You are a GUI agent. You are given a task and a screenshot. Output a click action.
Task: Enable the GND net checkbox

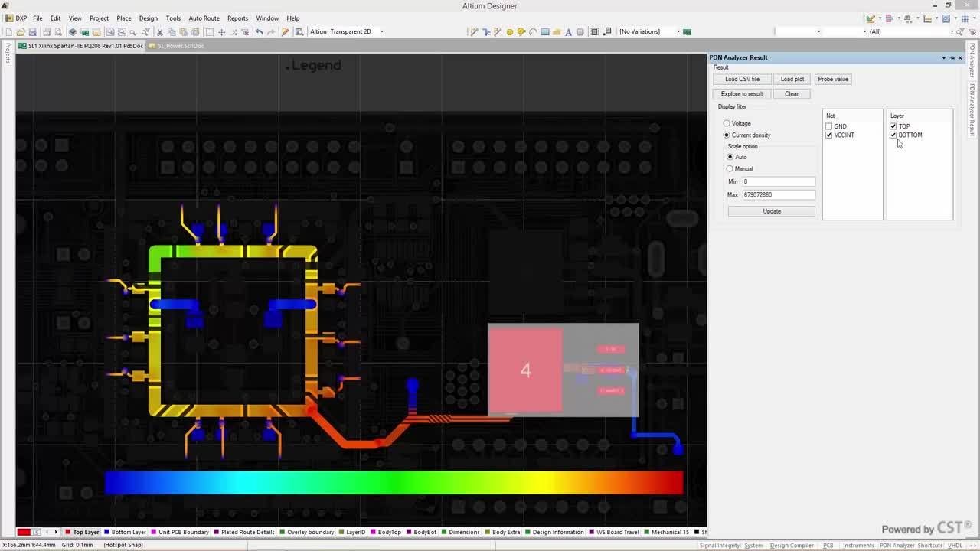pos(828,126)
